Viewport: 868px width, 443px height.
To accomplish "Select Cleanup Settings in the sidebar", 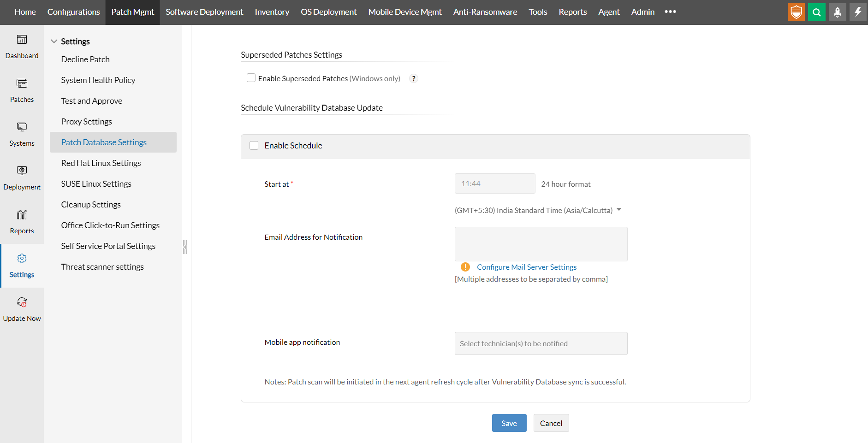I will (x=91, y=205).
